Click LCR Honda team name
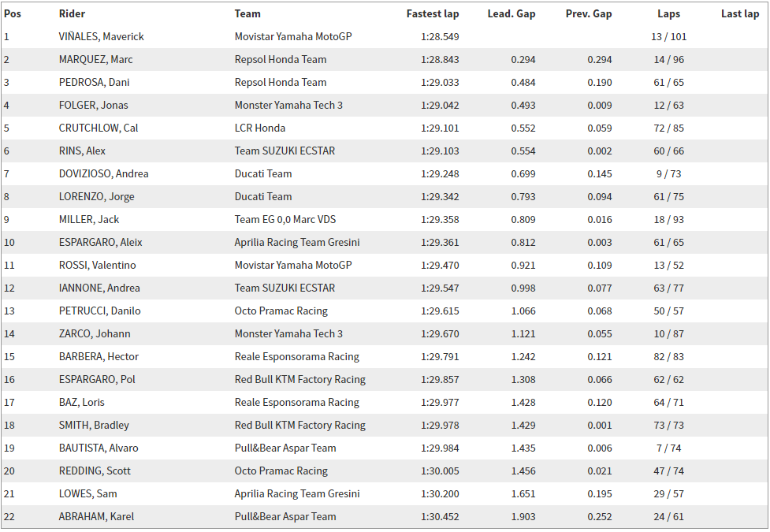 [260, 128]
